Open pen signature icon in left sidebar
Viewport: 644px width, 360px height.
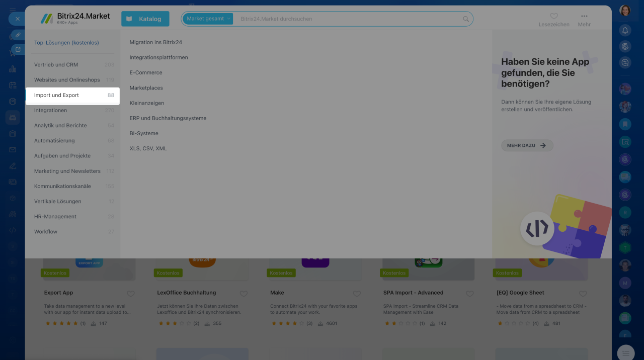(x=13, y=166)
